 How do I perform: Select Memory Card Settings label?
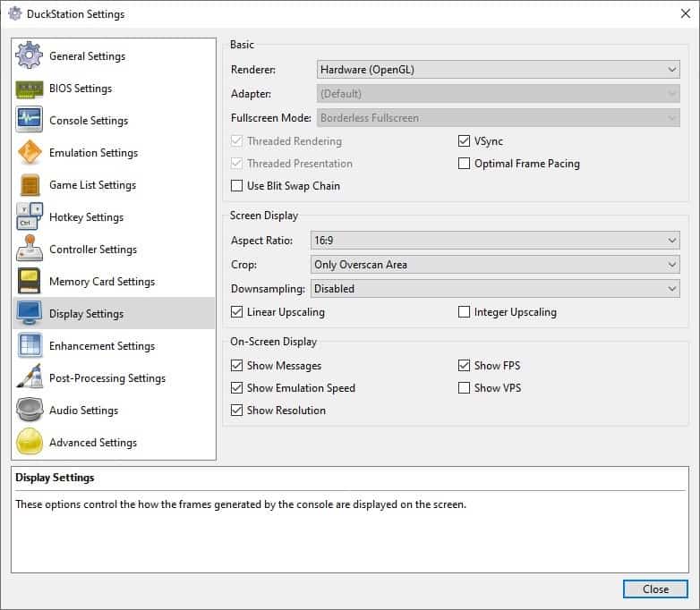click(x=102, y=282)
